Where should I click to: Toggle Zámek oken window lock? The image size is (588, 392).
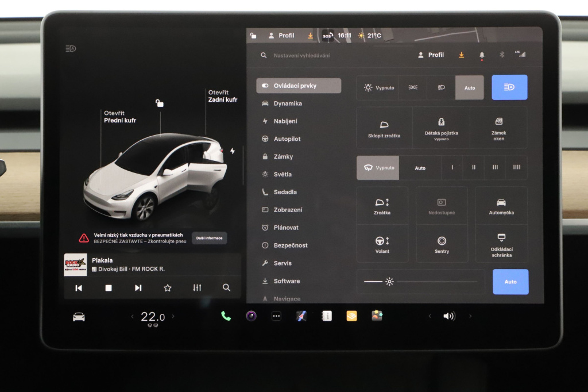point(499,128)
